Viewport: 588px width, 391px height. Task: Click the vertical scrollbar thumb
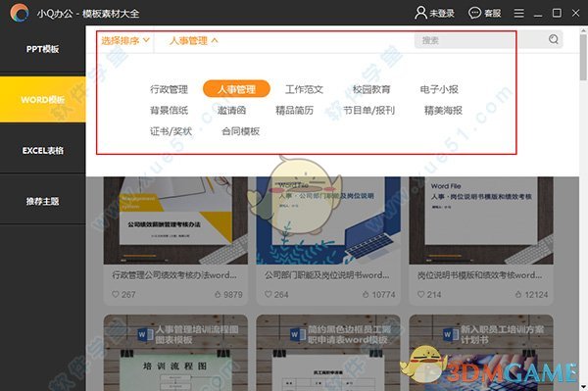pyautogui.click(x=583, y=58)
